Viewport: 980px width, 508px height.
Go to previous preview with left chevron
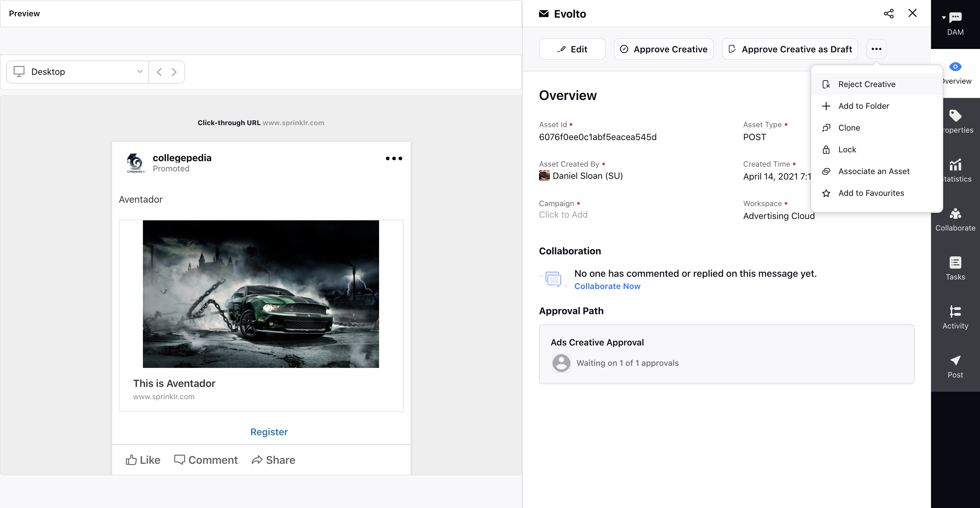(x=159, y=72)
